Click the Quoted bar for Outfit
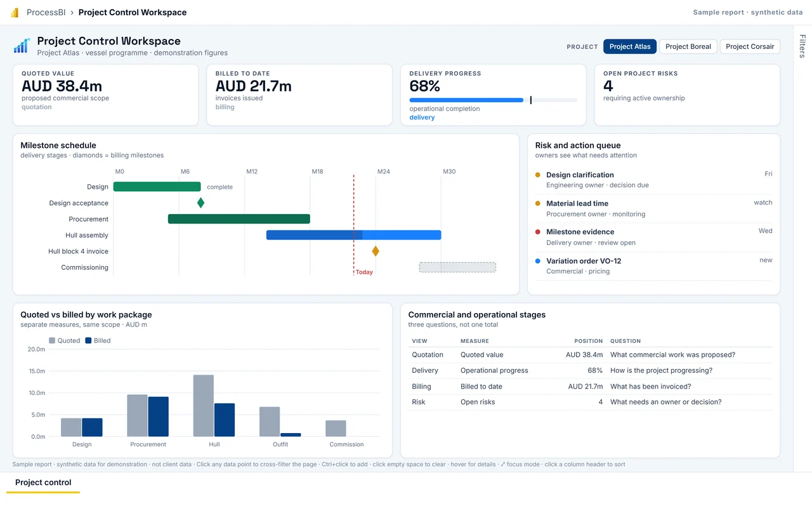Screen dimensions: 812x508 270,422
